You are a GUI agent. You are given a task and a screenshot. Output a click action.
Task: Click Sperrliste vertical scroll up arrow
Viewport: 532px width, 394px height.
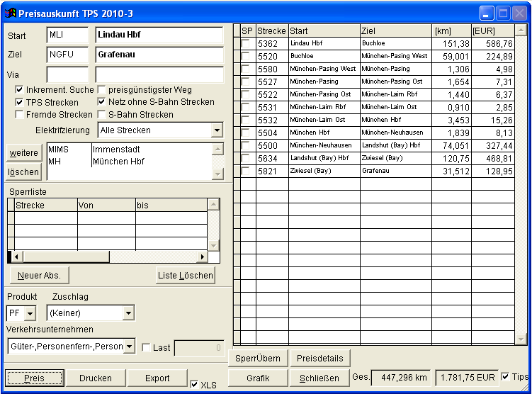(x=213, y=204)
